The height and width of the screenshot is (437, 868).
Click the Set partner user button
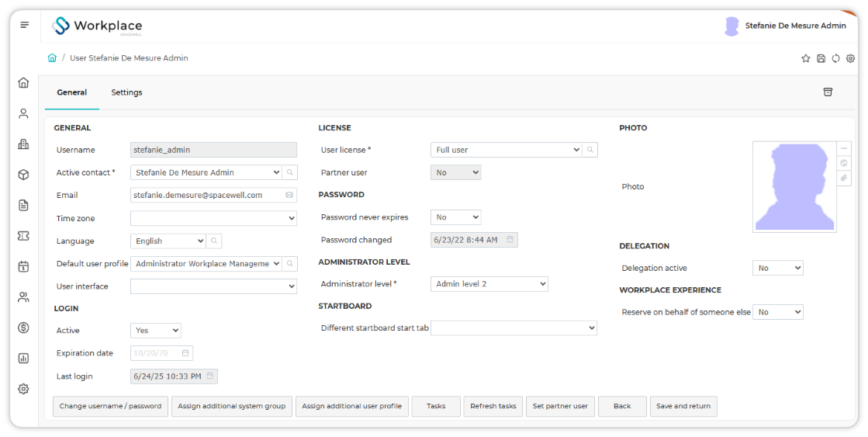click(560, 406)
